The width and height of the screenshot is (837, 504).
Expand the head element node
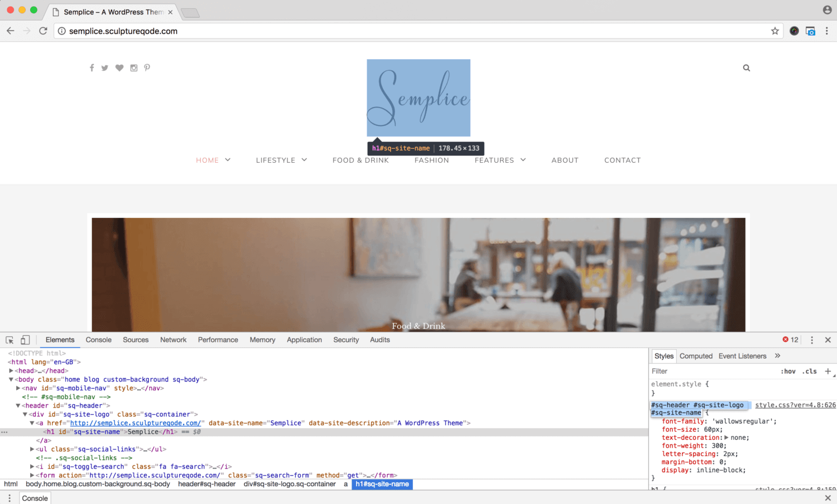(x=11, y=371)
